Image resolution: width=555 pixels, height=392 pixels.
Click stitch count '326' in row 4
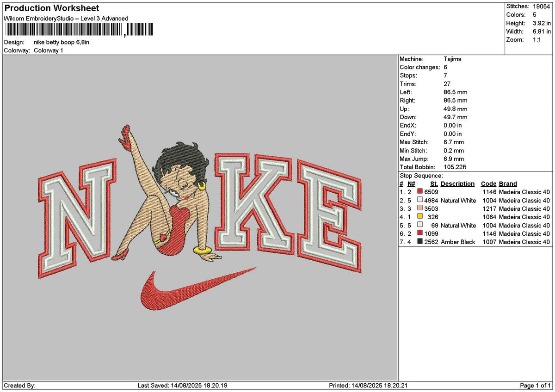coord(433,217)
